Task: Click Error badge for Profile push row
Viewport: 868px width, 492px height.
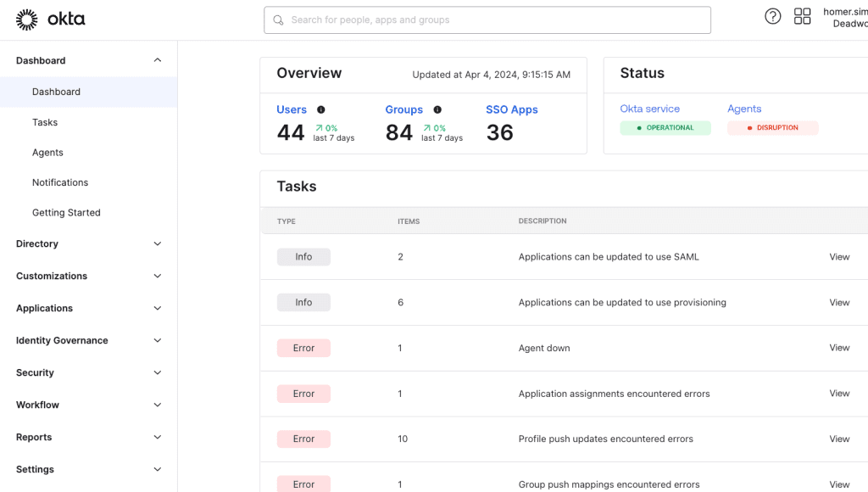Action: pyautogui.click(x=304, y=439)
